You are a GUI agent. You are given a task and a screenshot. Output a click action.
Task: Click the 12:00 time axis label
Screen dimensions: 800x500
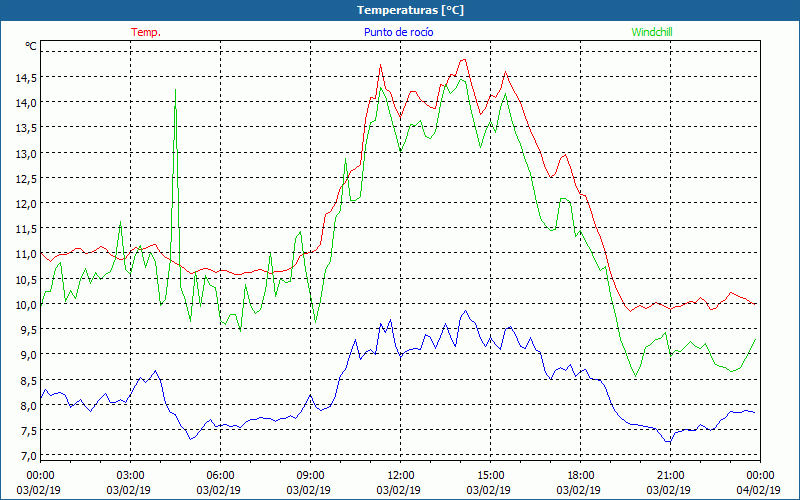401,476
